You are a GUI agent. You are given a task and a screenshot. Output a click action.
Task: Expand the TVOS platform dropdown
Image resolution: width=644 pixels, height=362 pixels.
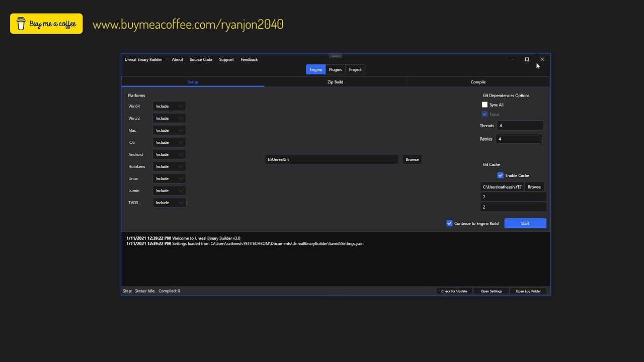coord(170,203)
